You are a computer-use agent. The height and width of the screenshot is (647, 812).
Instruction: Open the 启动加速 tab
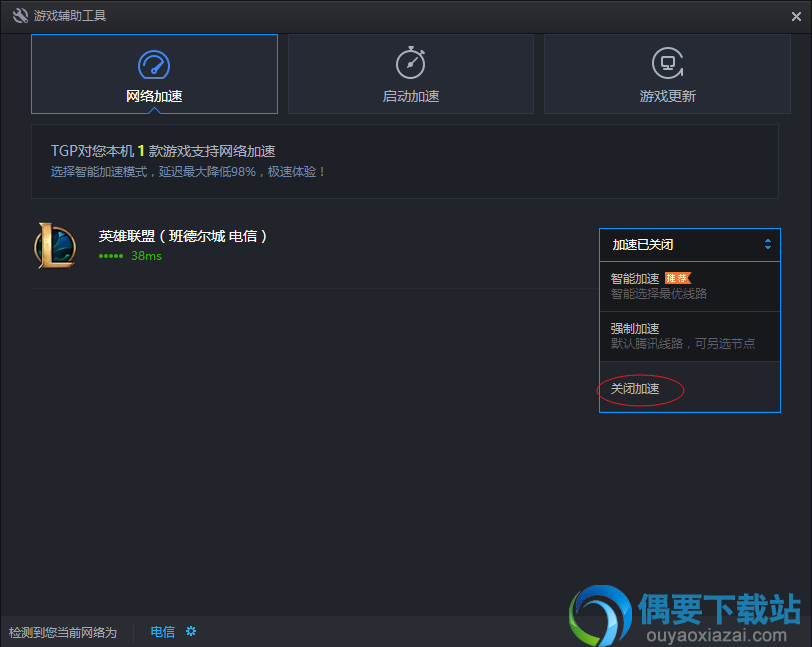411,74
